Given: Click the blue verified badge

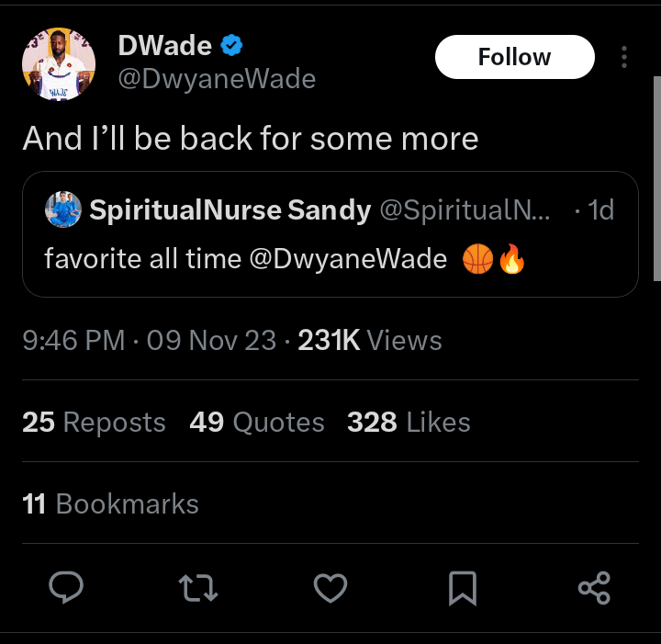Looking at the screenshot, I should (233, 45).
